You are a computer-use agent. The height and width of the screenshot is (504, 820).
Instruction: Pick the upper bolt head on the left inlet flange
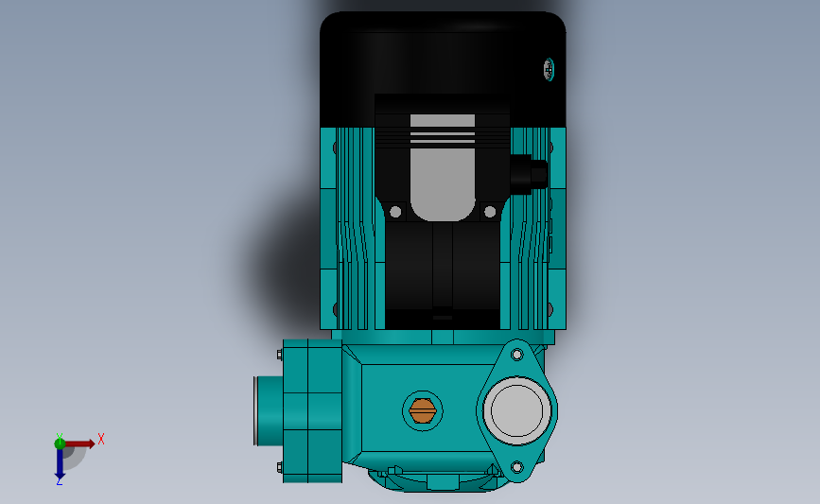[x=280, y=355]
